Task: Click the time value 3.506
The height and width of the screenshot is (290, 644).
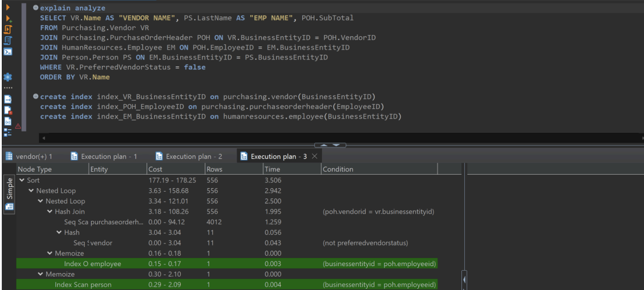Action: [273, 180]
